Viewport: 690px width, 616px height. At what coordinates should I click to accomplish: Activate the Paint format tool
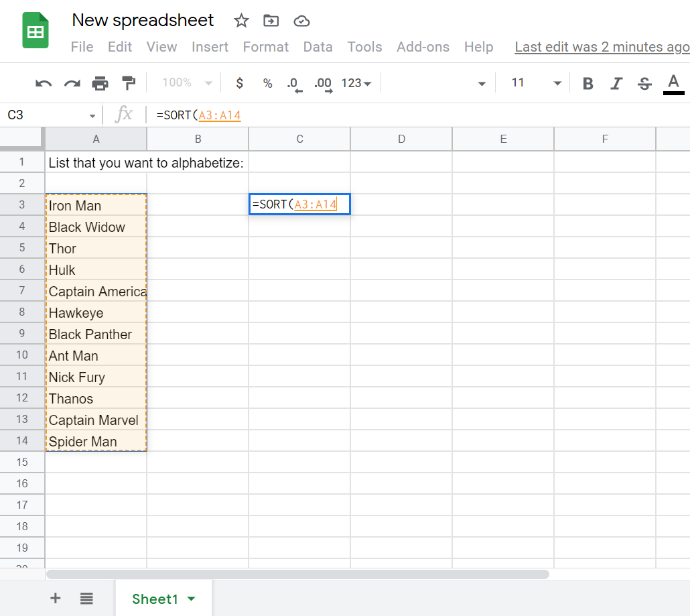129,83
